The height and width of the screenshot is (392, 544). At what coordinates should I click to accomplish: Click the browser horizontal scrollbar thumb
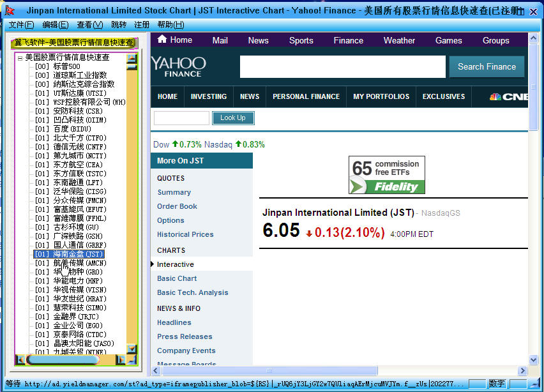(269, 371)
